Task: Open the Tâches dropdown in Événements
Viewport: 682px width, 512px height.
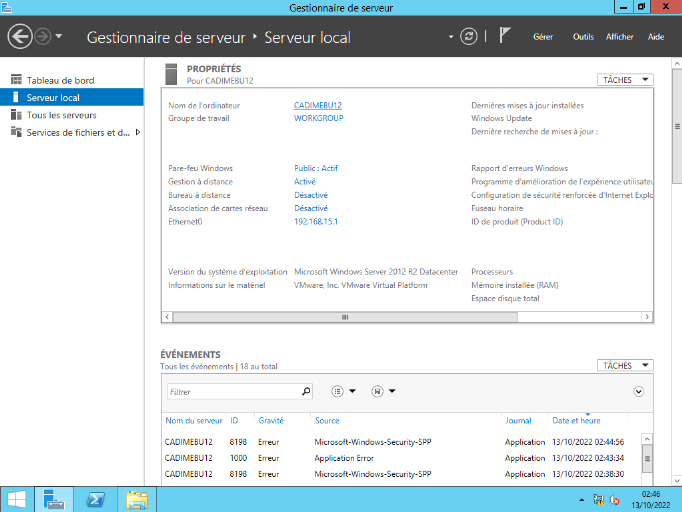Action: click(625, 366)
